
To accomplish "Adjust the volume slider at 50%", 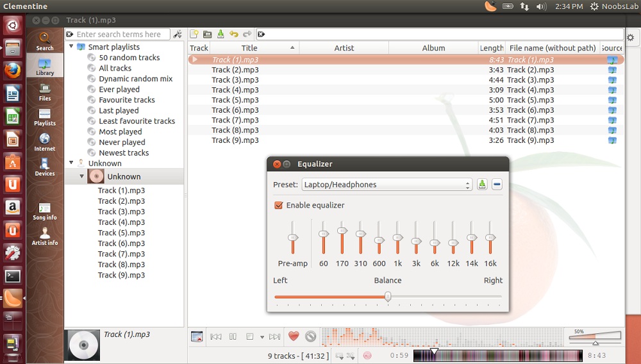I will coord(595,338).
